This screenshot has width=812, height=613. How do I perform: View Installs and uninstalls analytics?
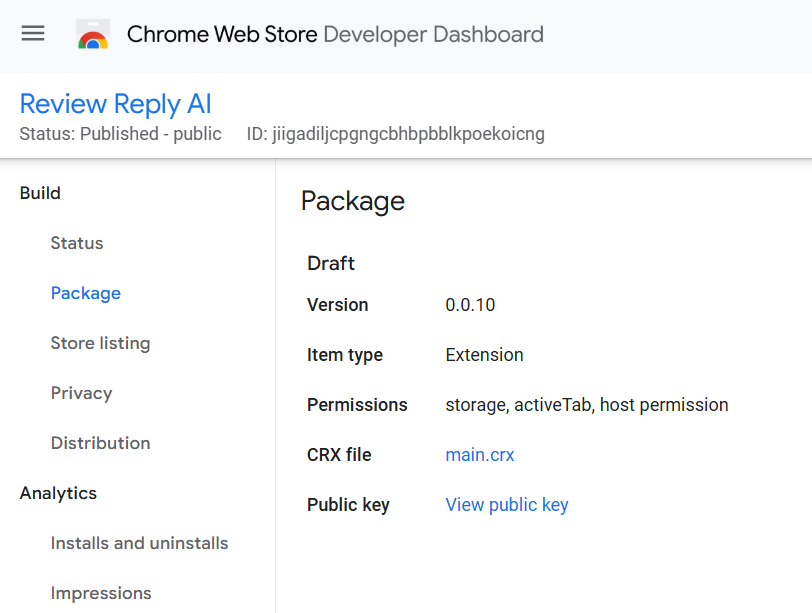[x=139, y=543]
